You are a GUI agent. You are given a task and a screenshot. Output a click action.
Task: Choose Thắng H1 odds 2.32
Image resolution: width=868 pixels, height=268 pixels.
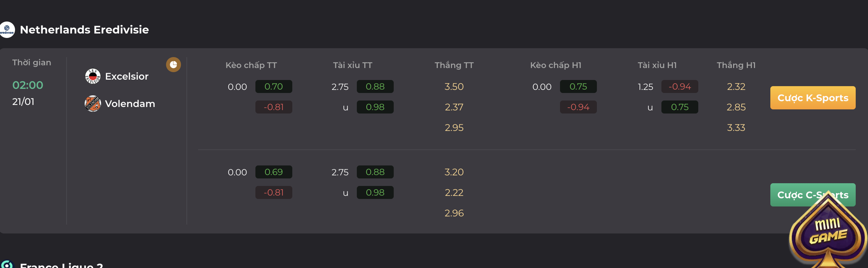(736, 86)
